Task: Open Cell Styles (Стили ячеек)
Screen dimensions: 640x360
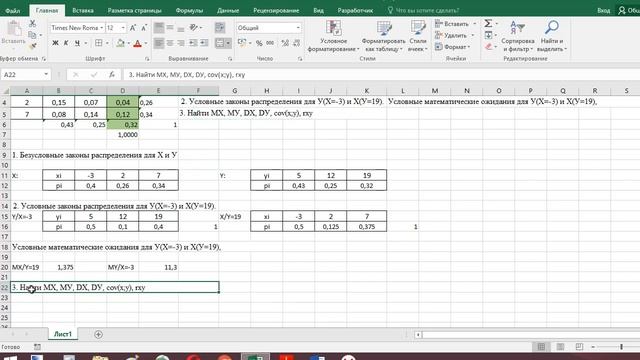Action: [x=418, y=36]
